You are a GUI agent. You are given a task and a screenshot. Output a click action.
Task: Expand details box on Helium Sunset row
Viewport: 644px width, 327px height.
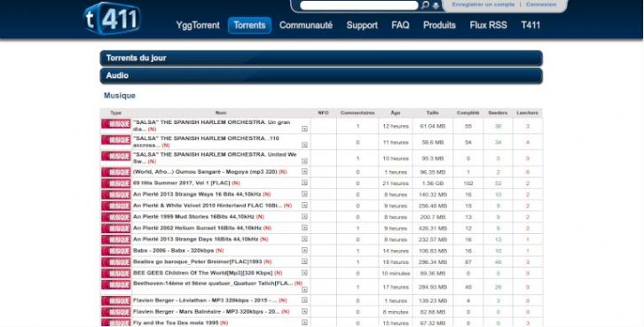[304, 228]
